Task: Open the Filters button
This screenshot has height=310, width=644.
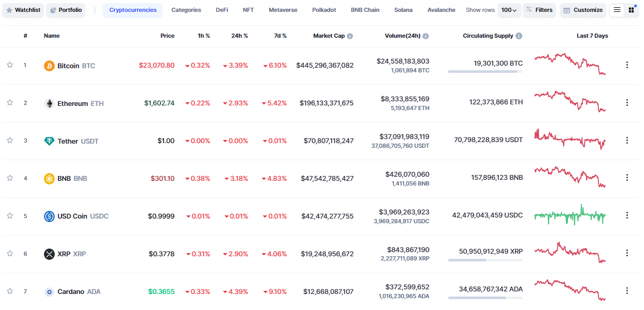Action: (539, 10)
